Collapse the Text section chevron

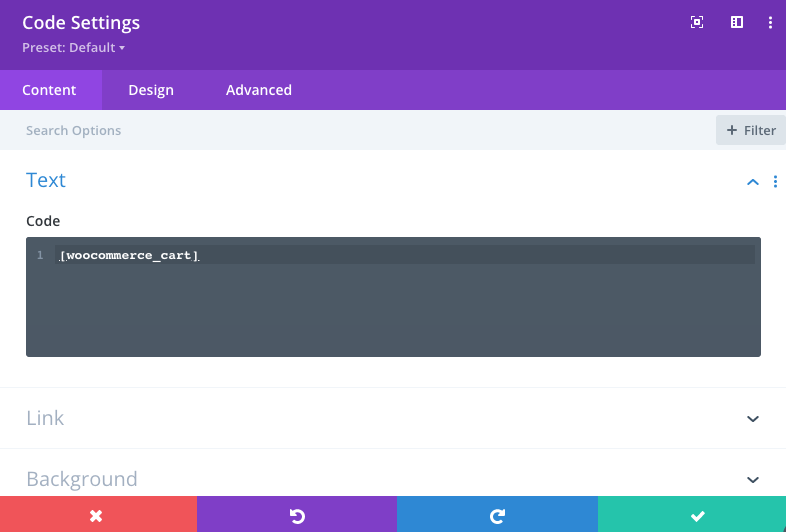pyautogui.click(x=752, y=182)
